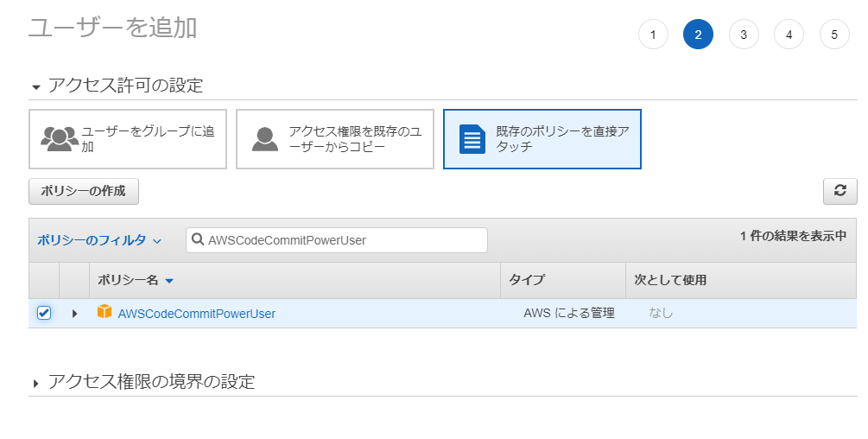Screen dimensions: 868x439
Task: Select the current step 2 indicator
Action: click(698, 35)
